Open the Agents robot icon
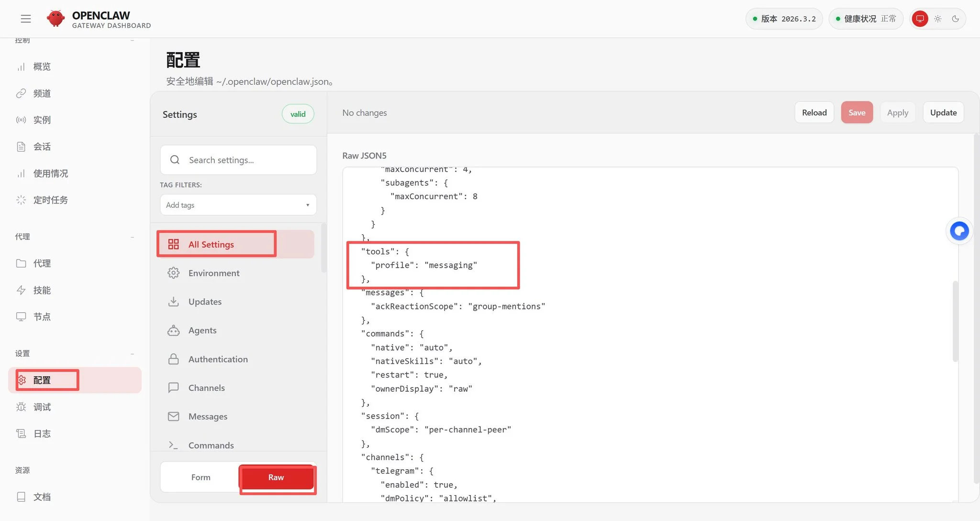The image size is (980, 521). [173, 330]
